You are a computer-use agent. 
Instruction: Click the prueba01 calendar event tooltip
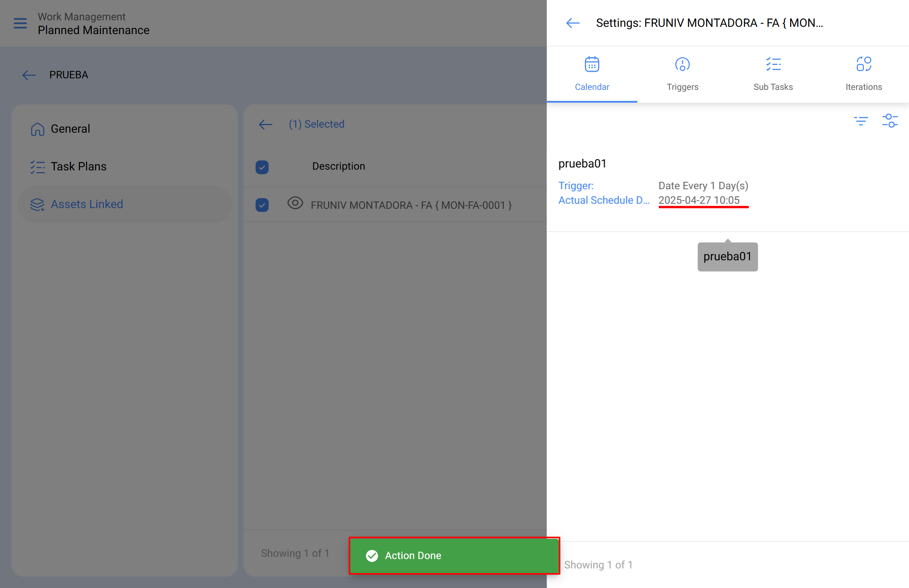click(x=727, y=256)
